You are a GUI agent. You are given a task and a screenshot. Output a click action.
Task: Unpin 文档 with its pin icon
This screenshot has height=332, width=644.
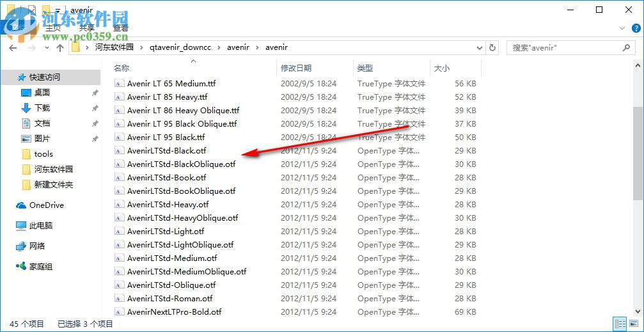[95, 123]
